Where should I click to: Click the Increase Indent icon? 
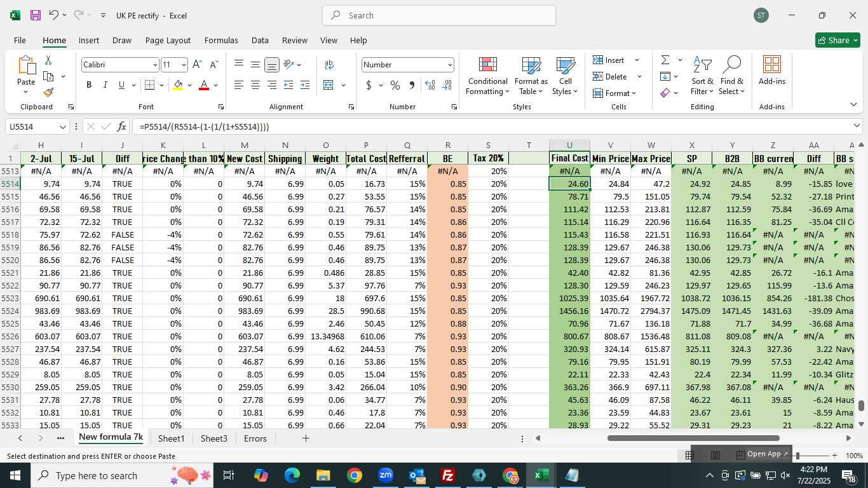pos(305,85)
